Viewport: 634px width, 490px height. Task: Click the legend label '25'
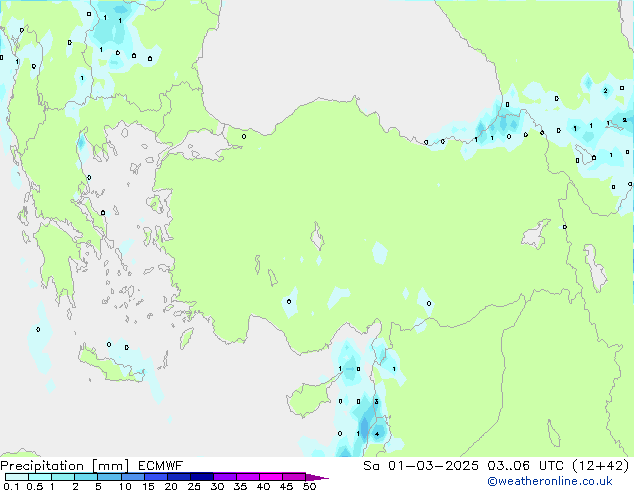click(194, 486)
